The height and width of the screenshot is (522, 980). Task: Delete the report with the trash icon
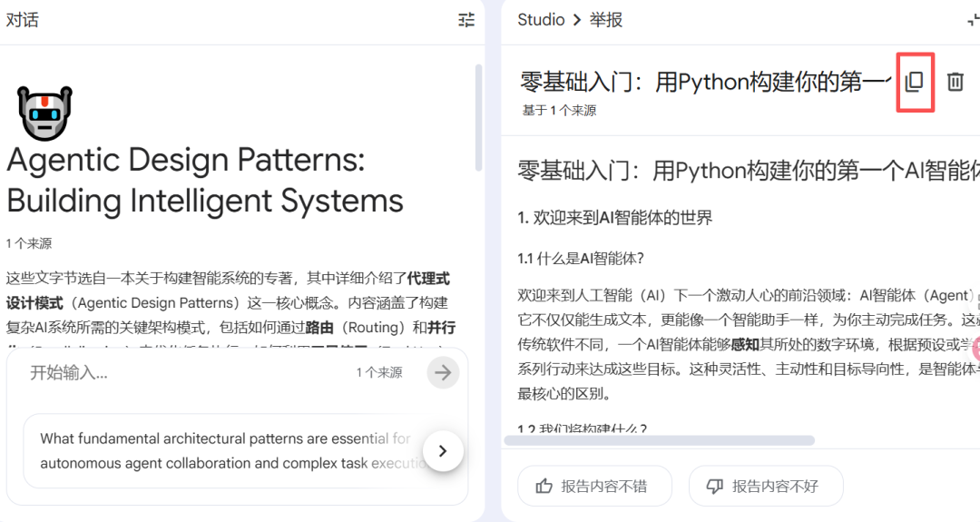[x=955, y=82]
